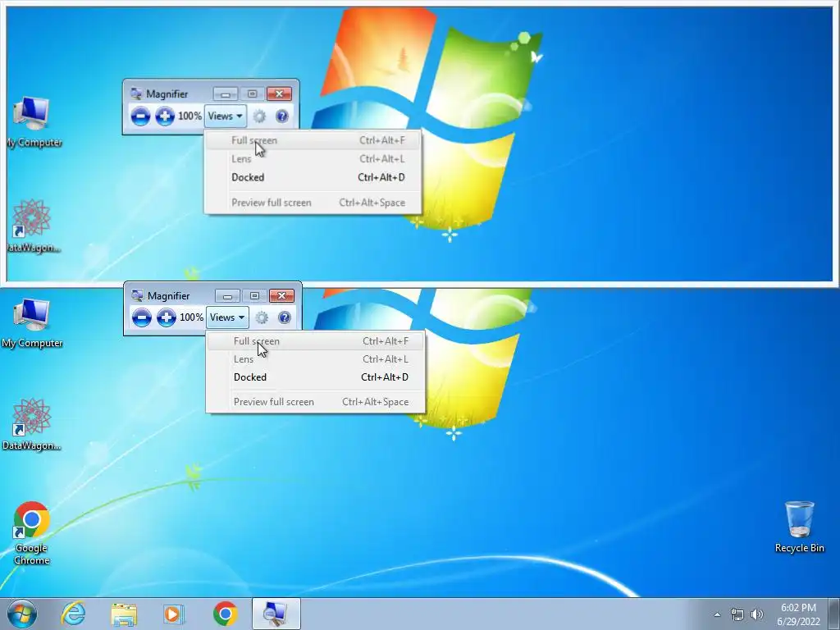Image resolution: width=840 pixels, height=630 pixels.
Task: Select the Recycle Bin desktop icon
Action: point(799,527)
